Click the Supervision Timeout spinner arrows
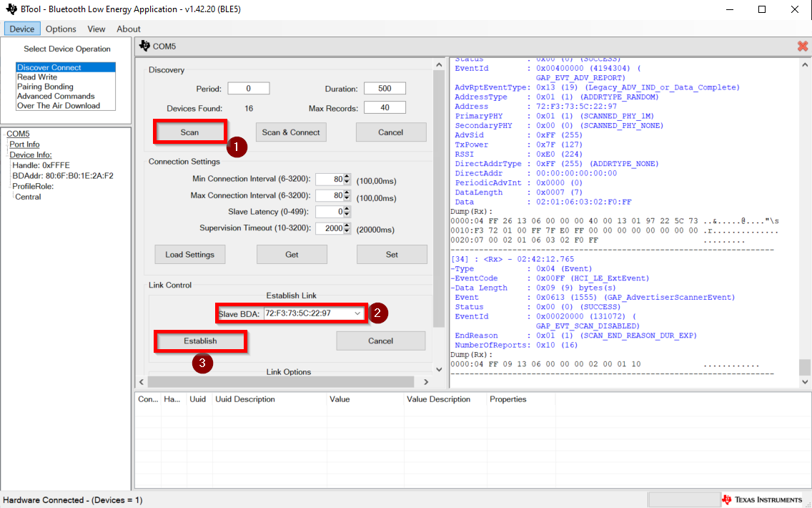This screenshot has height=508, width=812. pos(347,228)
